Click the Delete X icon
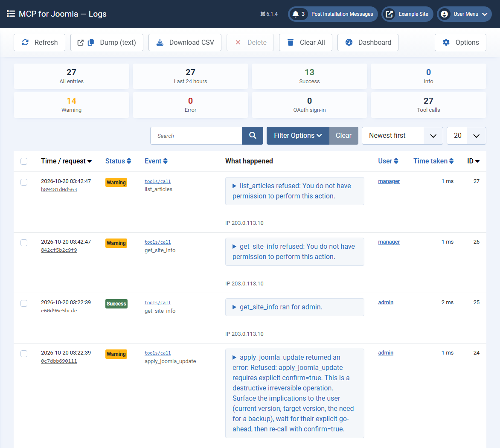 (238, 42)
